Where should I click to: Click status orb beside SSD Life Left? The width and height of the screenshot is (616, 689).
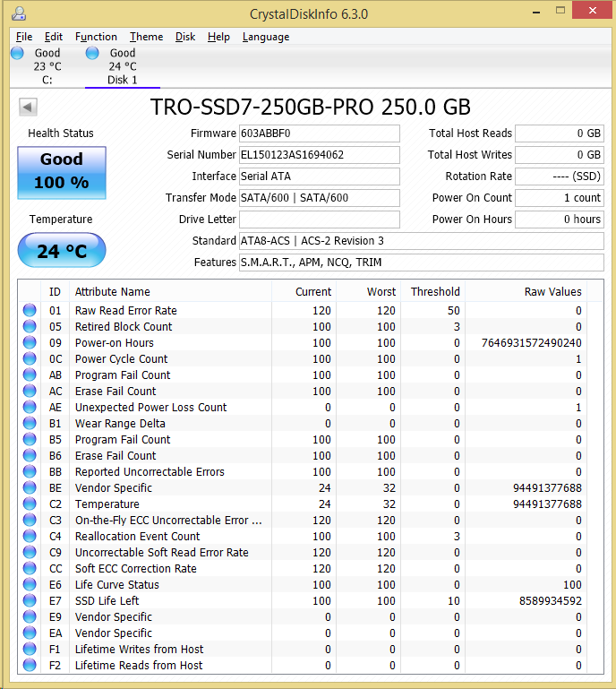30,601
